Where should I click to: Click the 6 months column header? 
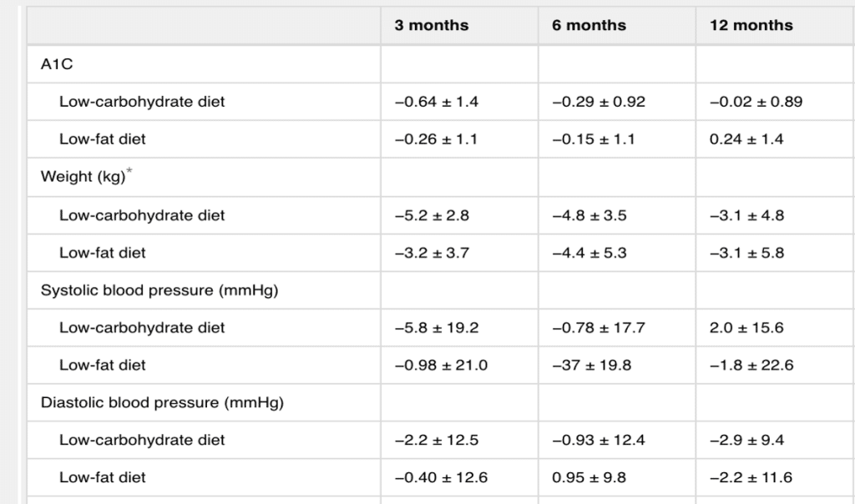(x=589, y=25)
